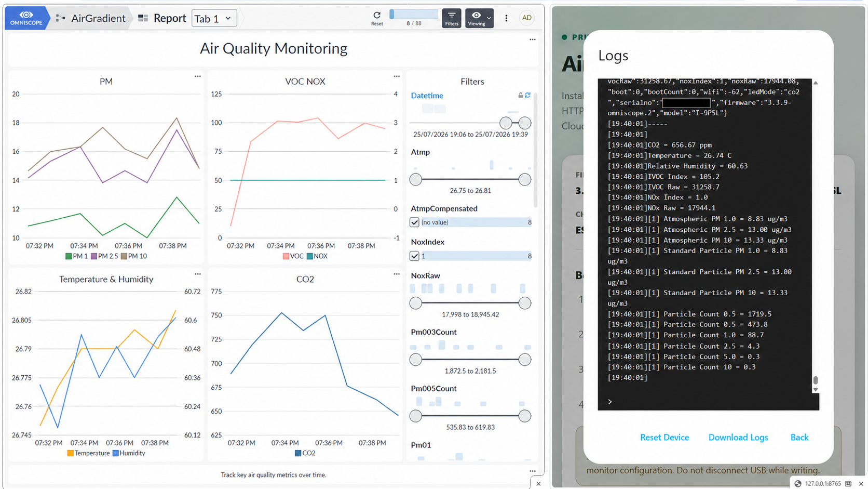
Task: Click the Filters panel heading
Action: click(x=472, y=82)
